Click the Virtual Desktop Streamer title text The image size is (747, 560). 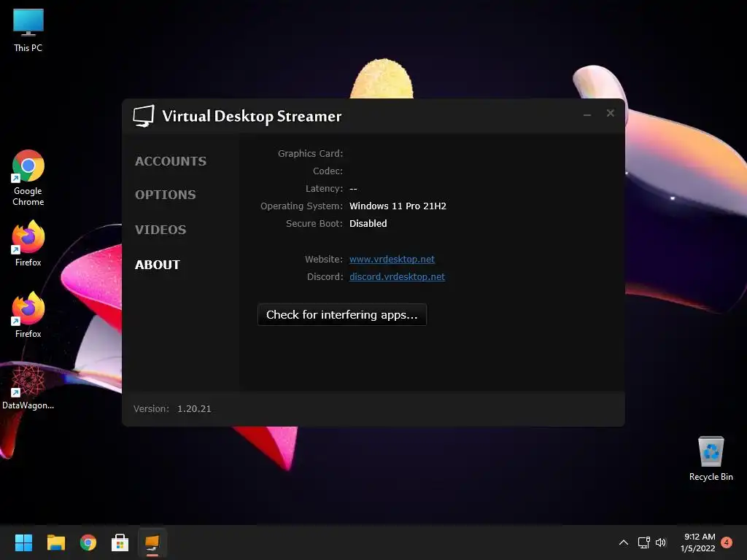(252, 116)
